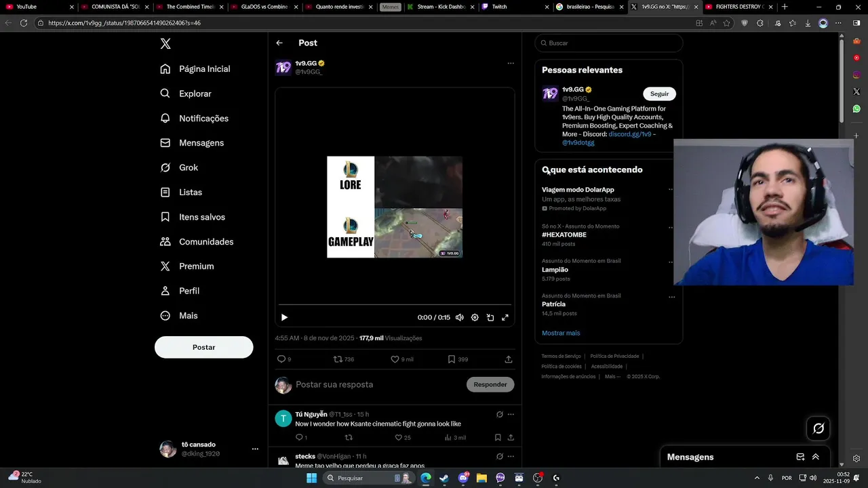Open more options on Tú Nguyễn reply

511,414
